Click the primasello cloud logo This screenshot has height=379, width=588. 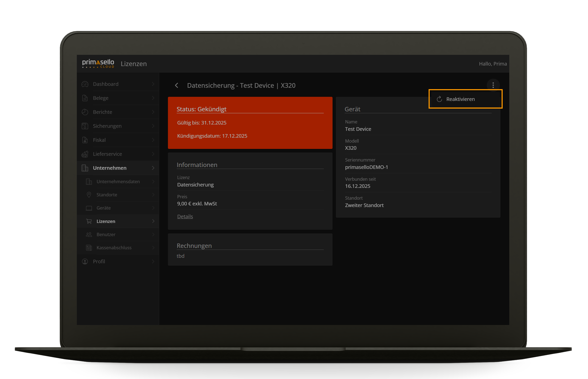click(98, 64)
